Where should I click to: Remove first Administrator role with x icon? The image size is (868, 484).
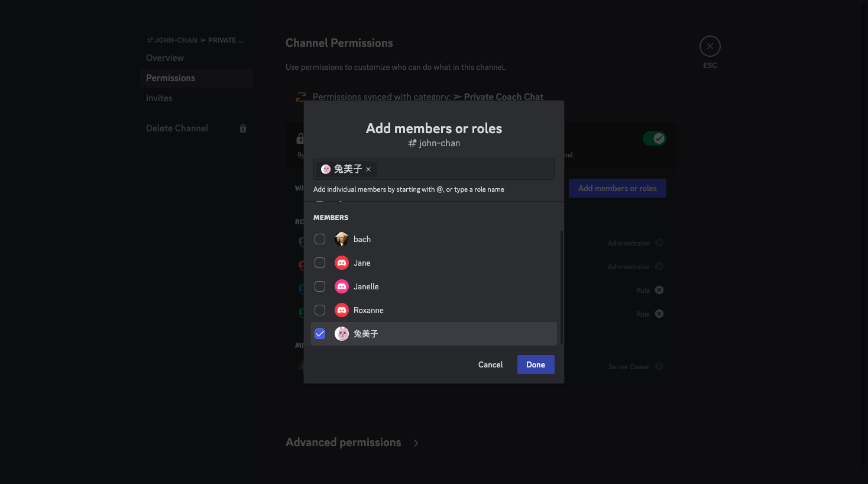(x=659, y=243)
